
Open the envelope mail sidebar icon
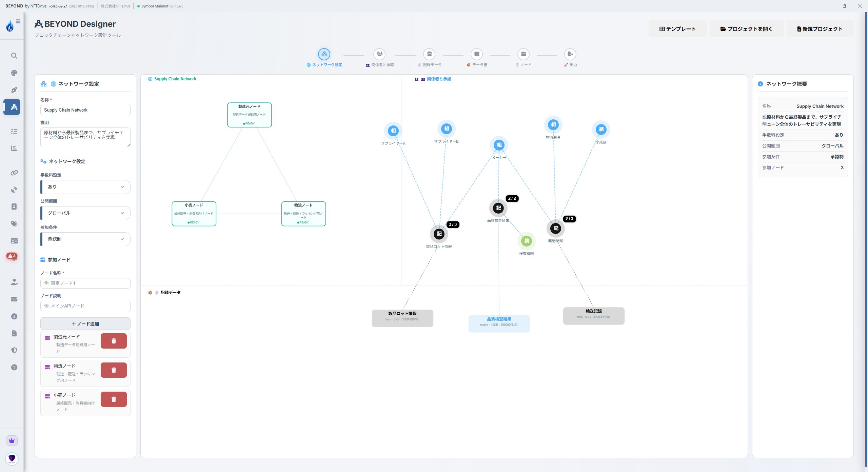pos(14,299)
